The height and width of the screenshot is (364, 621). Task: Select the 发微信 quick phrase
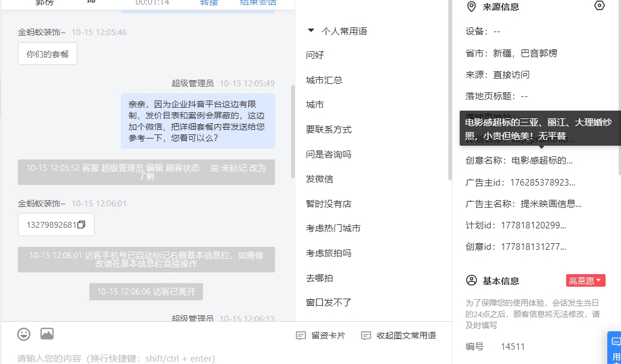point(319,179)
